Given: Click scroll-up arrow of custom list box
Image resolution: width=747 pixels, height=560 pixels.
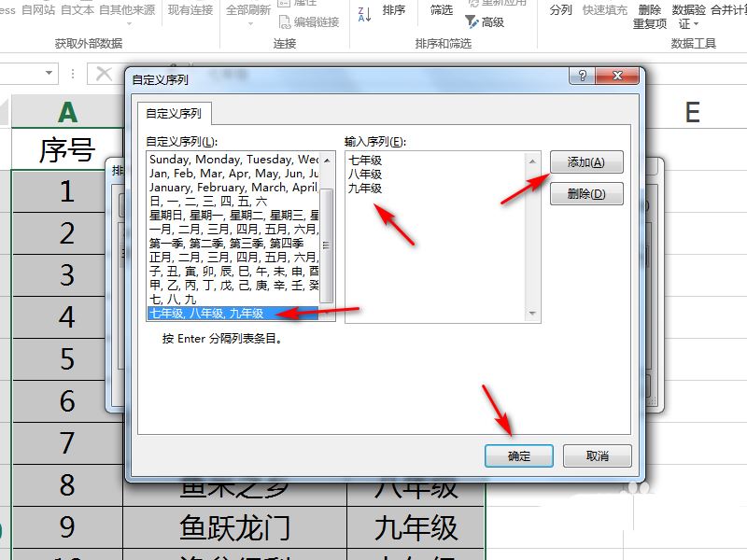Looking at the screenshot, I should 327,161.
